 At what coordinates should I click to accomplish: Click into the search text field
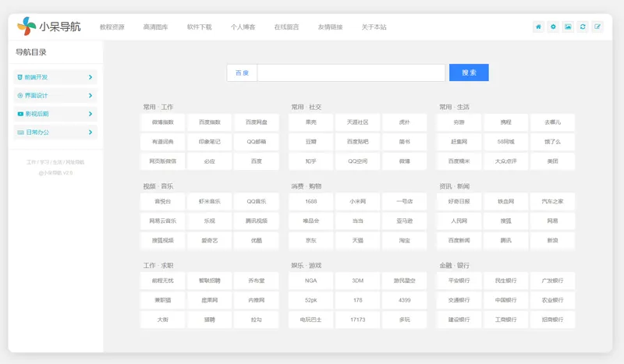tap(351, 72)
